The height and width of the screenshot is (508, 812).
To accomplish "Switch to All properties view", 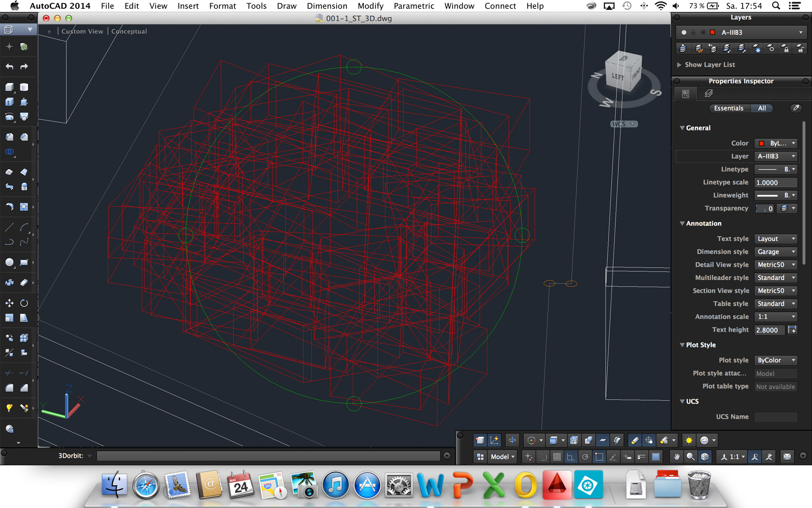I will pyautogui.click(x=762, y=108).
